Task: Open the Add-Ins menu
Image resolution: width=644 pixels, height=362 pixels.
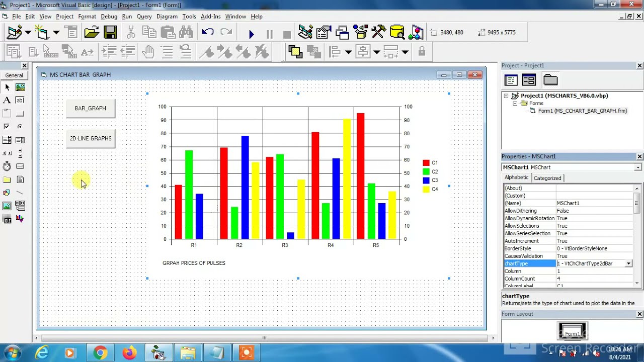Action: tap(210, 17)
